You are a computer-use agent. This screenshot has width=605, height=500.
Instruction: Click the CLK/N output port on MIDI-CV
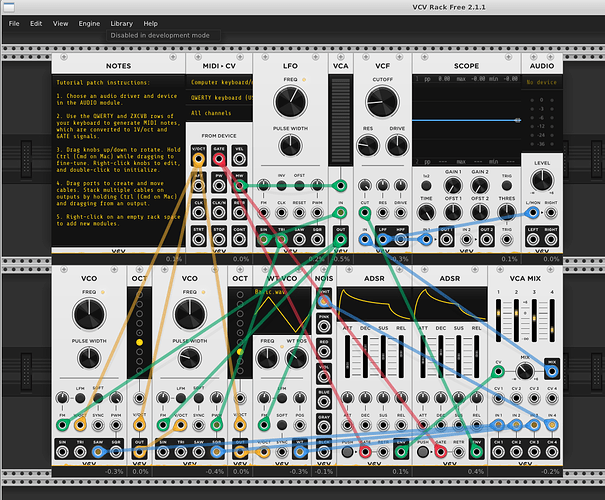click(x=219, y=213)
